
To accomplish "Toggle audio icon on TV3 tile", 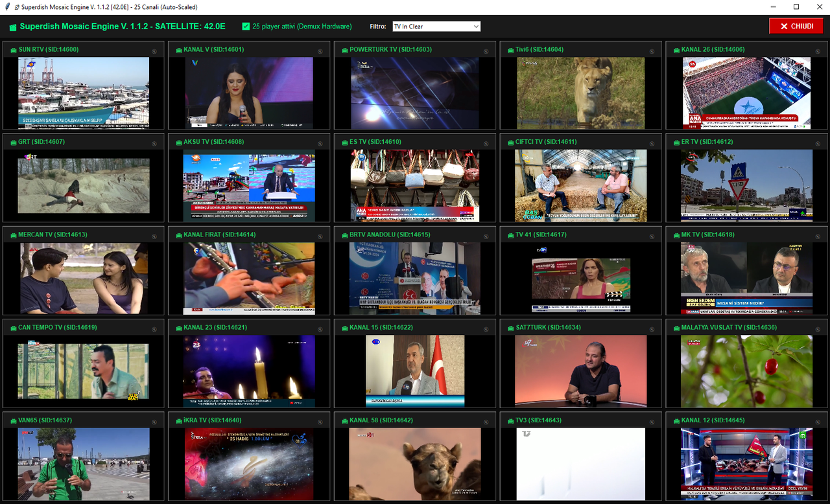I will 652,422.
